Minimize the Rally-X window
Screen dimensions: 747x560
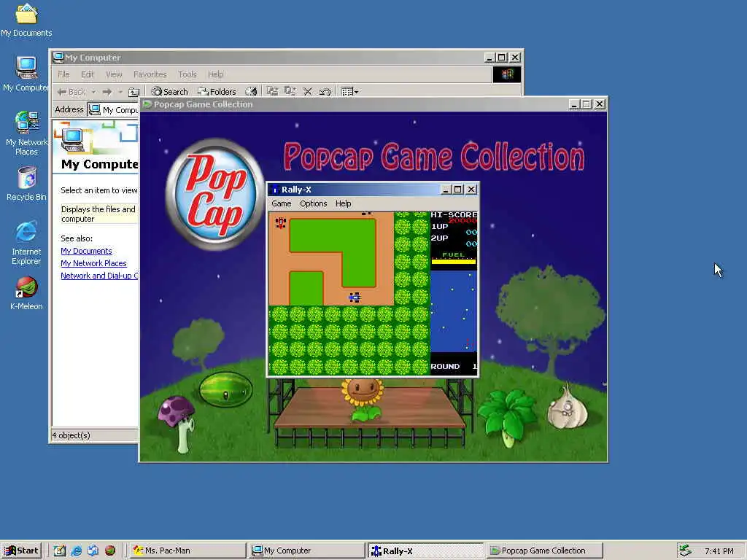446,190
